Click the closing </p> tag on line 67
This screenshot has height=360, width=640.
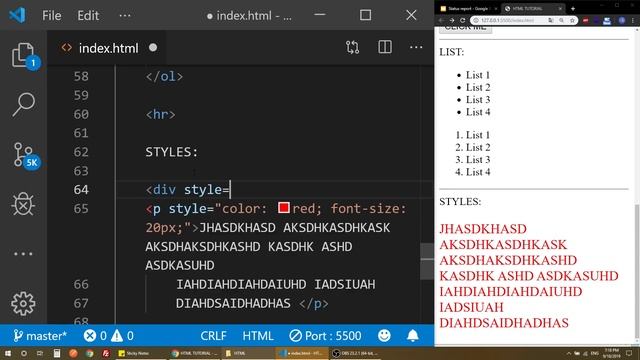[x=313, y=303]
